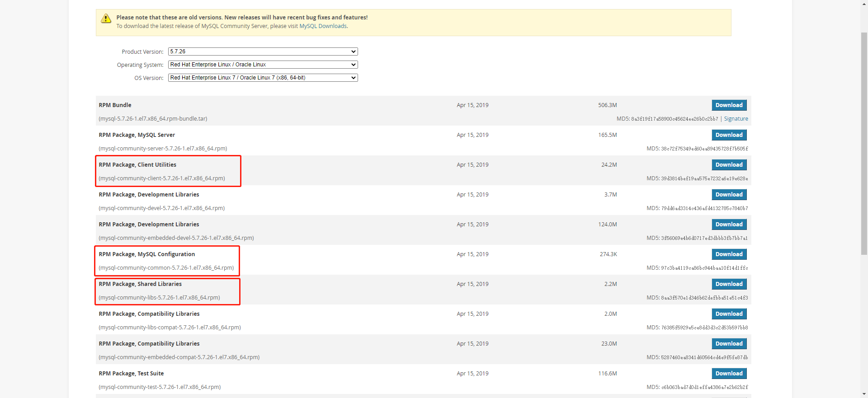The image size is (868, 398).
Task: Download the RPM Bundle
Action: (x=729, y=105)
